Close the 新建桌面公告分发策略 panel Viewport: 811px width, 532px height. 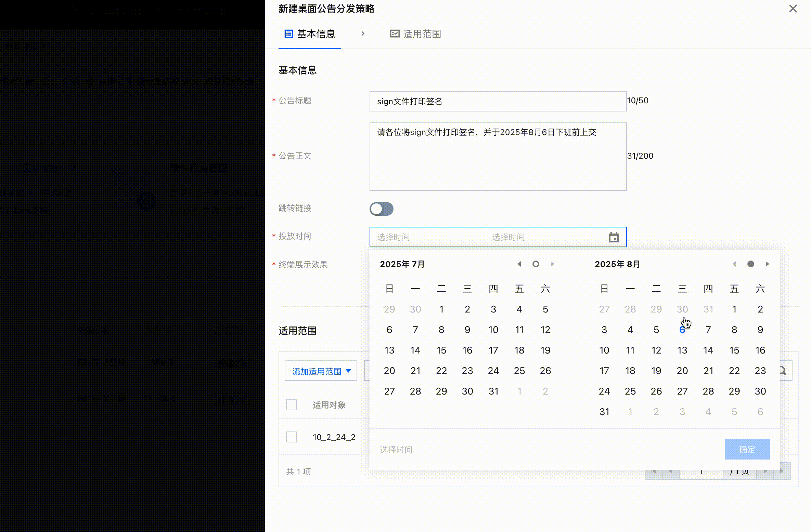[793, 9]
